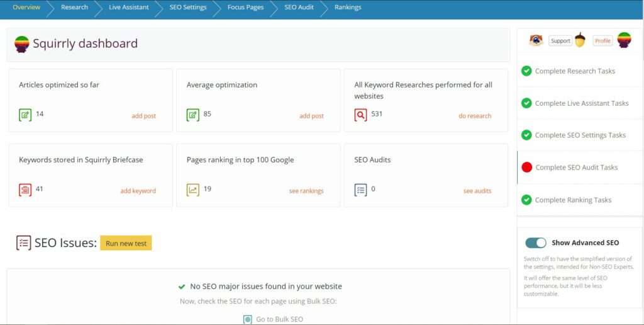
Task: Click the magnifier icon under All Keyword Researches
Action: pos(360,115)
